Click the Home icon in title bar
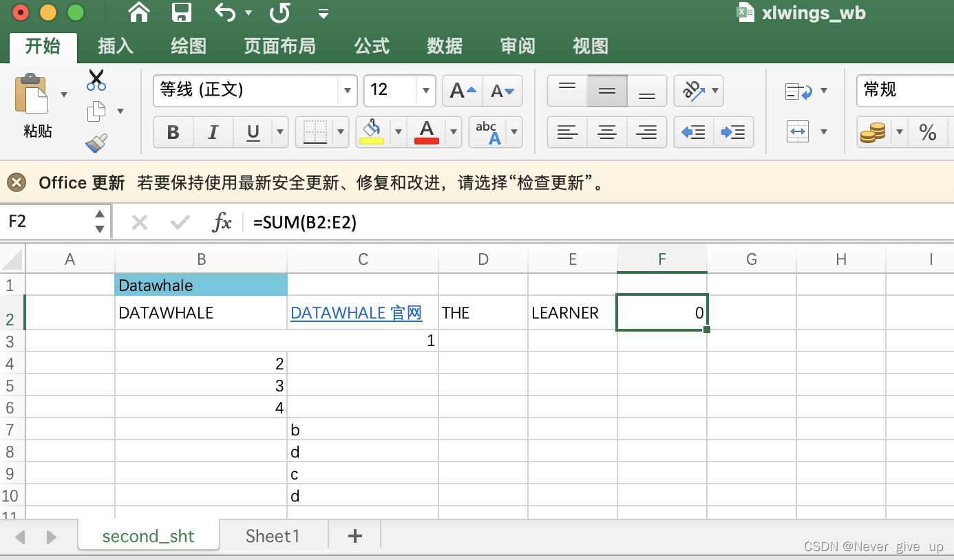Viewport: 954px width, 560px height. [x=139, y=12]
